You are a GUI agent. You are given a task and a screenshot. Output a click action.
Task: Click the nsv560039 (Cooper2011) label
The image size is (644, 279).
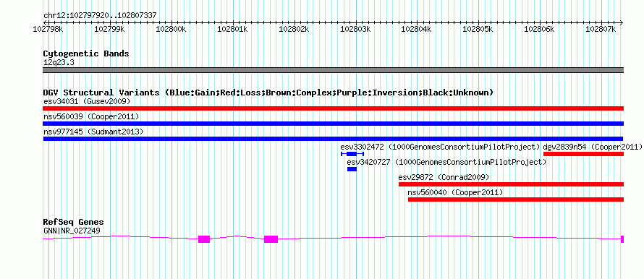[x=91, y=116]
